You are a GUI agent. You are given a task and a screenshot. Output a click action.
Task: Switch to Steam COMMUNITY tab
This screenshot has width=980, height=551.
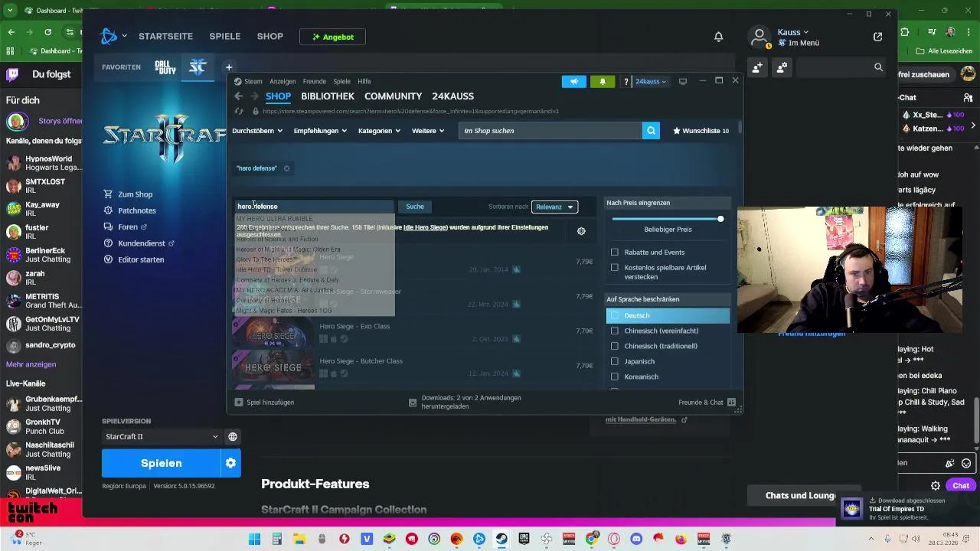(393, 96)
